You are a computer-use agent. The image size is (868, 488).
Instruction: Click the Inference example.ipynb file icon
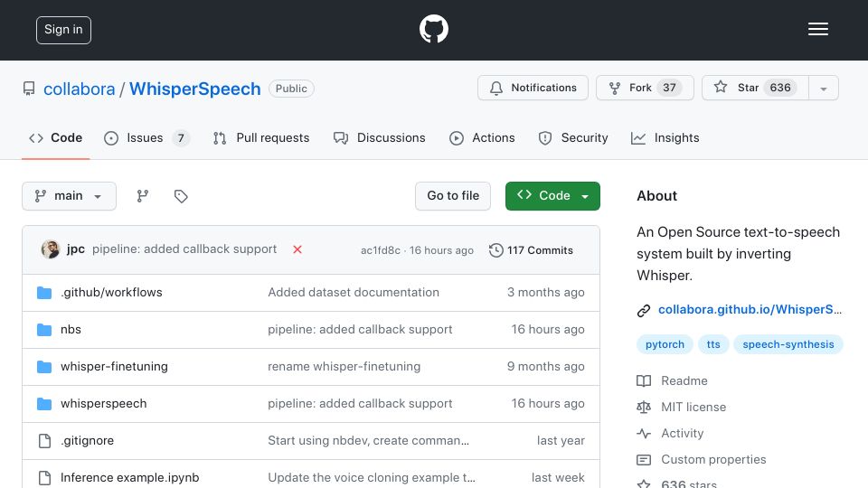click(44, 478)
